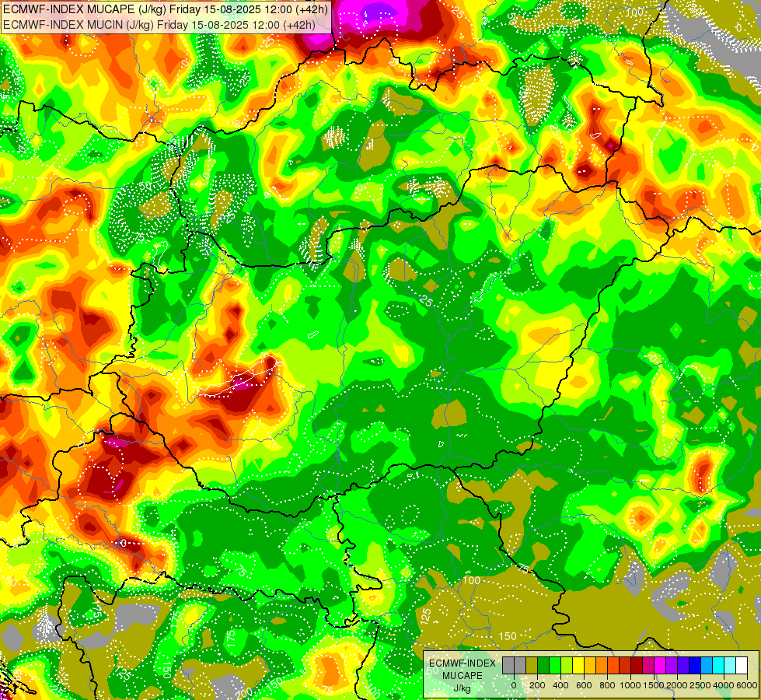Click the legend tick value '600'
Screen dimensions: 761x700
click(x=584, y=685)
